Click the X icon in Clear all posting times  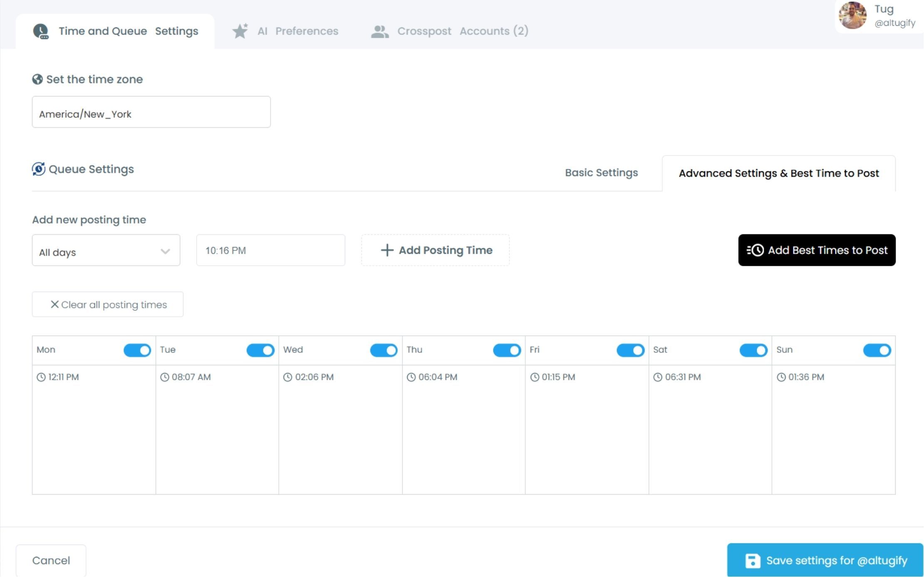pos(54,304)
